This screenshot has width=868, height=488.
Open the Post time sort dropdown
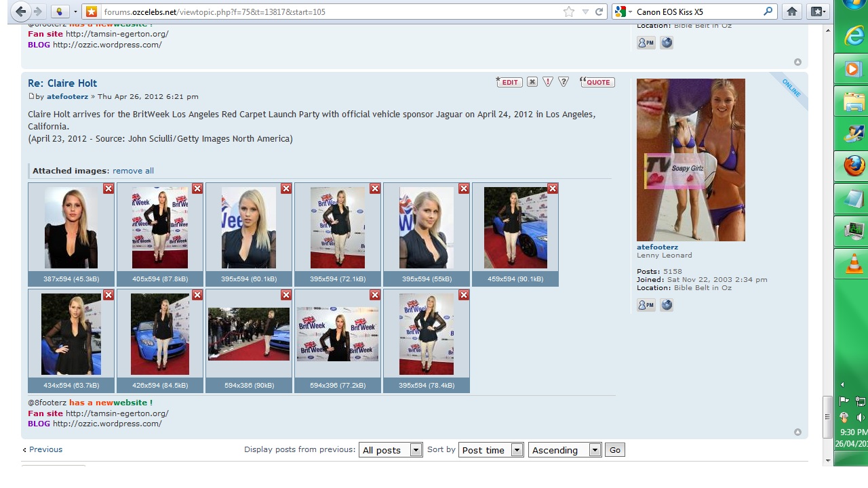[517, 450]
